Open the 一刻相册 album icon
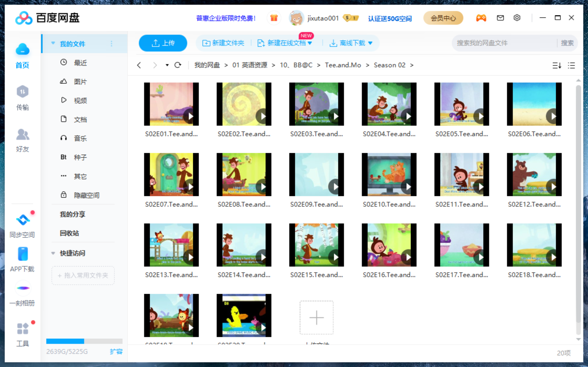 coord(22,288)
